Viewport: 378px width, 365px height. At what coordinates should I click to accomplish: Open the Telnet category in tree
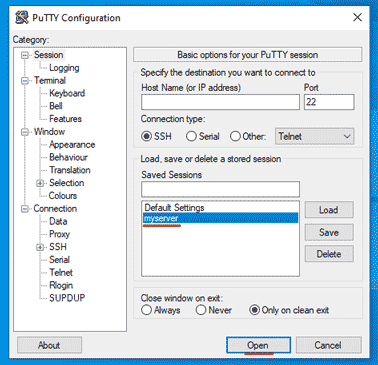[61, 272]
